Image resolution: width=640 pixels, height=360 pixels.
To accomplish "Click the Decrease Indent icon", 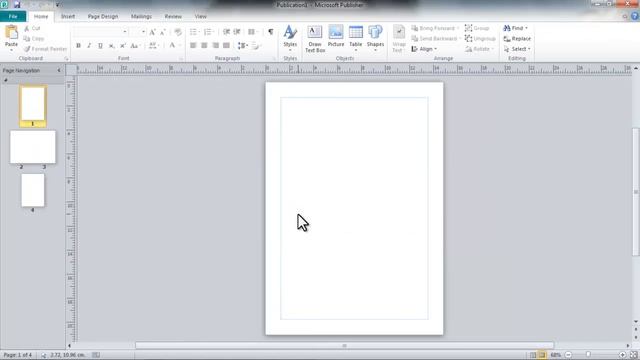I will pos(226,32).
